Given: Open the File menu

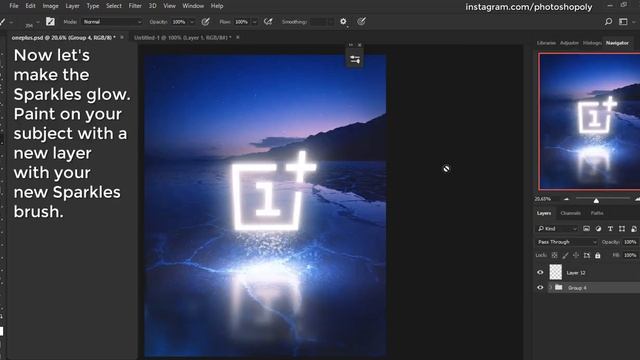Looking at the screenshot, I should [14, 6].
